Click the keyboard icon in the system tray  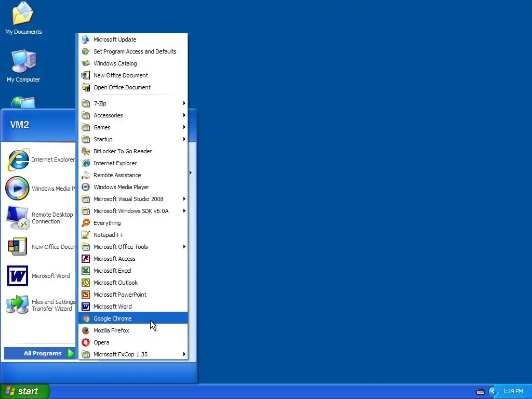(481, 392)
